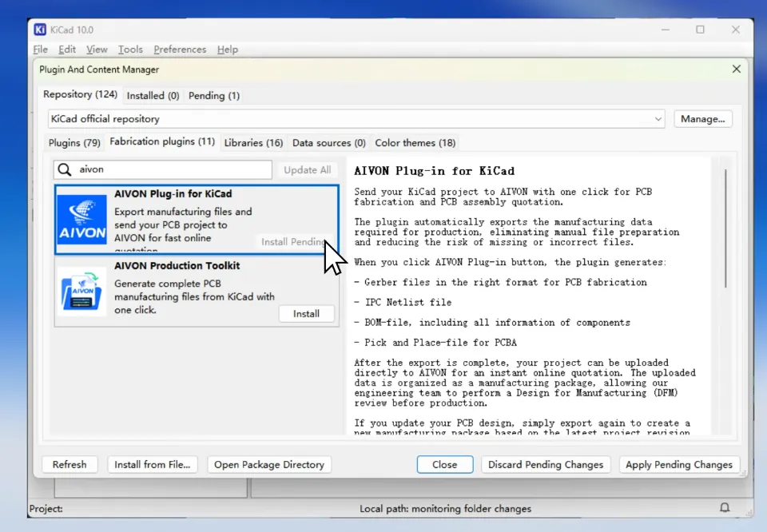Close the Plugin And Content Manager dialog

(x=736, y=69)
